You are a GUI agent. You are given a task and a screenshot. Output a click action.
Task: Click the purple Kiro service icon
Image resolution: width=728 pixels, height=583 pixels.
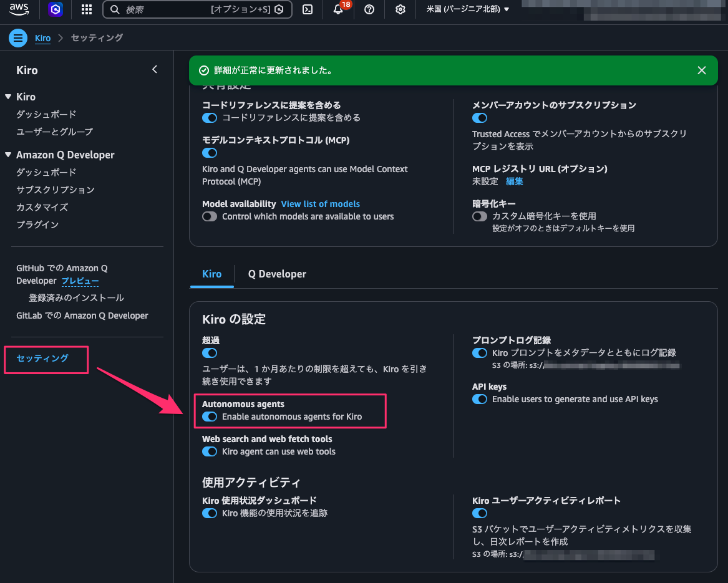[x=56, y=9]
